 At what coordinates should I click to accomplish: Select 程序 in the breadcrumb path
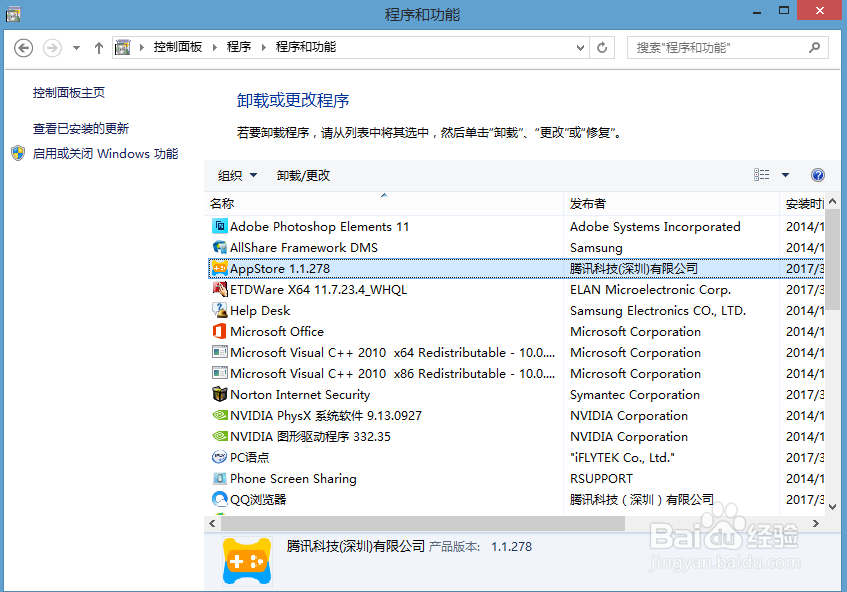tap(239, 47)
